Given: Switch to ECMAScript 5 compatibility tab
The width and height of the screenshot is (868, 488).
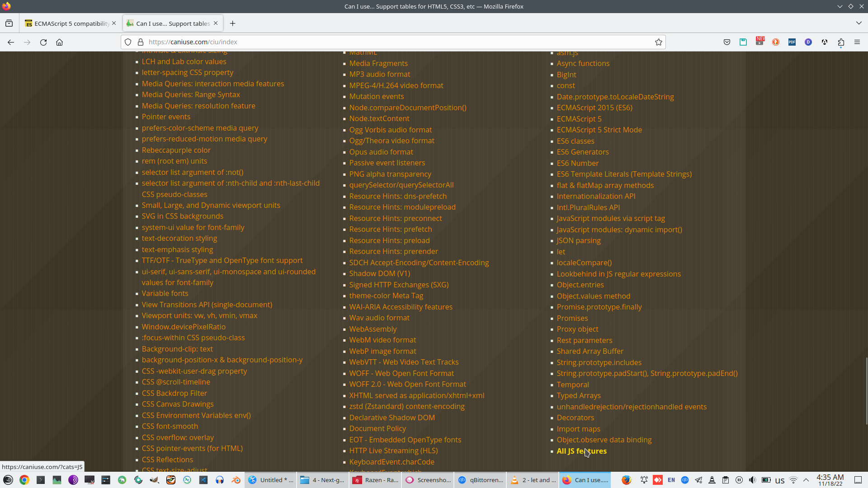Looking at the screenshot, I should pos(71,23).
